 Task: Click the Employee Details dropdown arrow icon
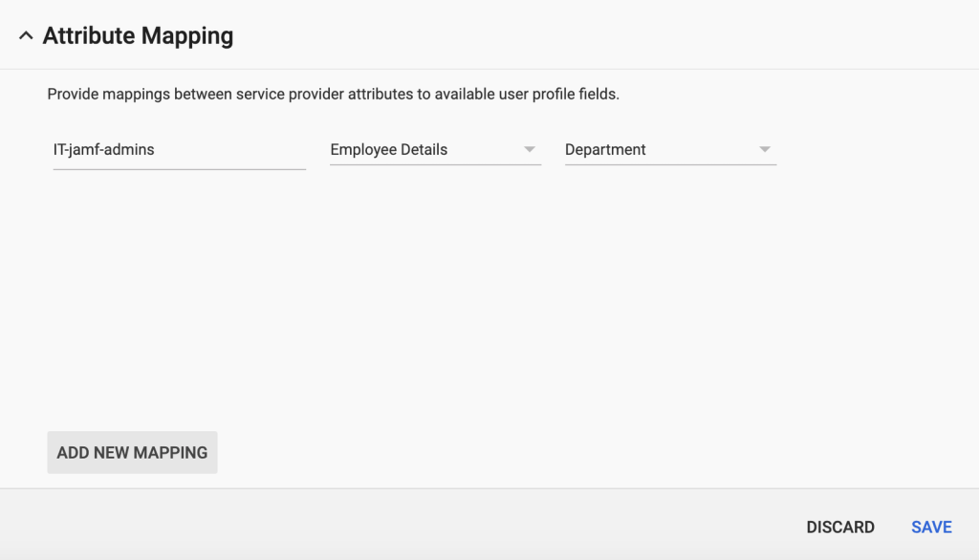pyautogui.click(x=529, y=150)
